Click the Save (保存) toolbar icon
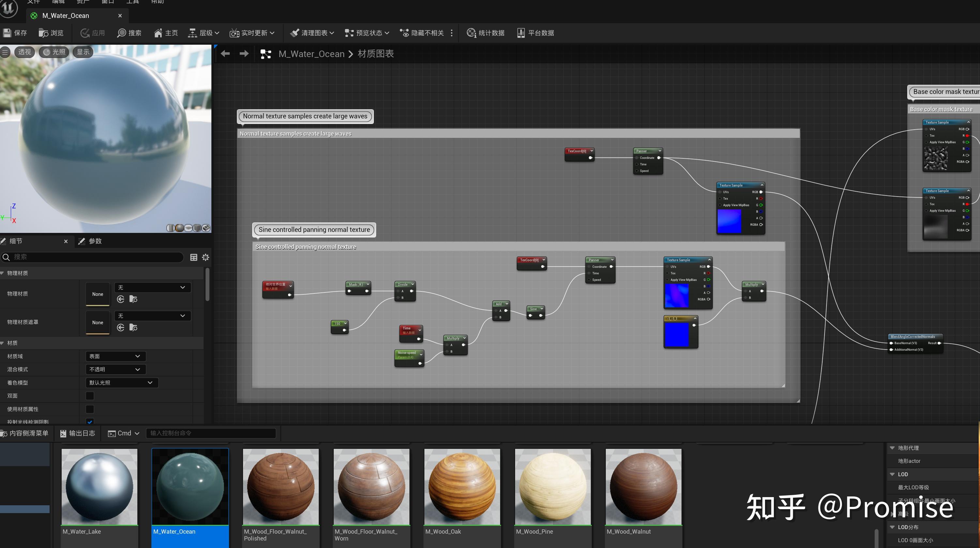This screenshot has height=548, width=980. (x=7, y=33)
